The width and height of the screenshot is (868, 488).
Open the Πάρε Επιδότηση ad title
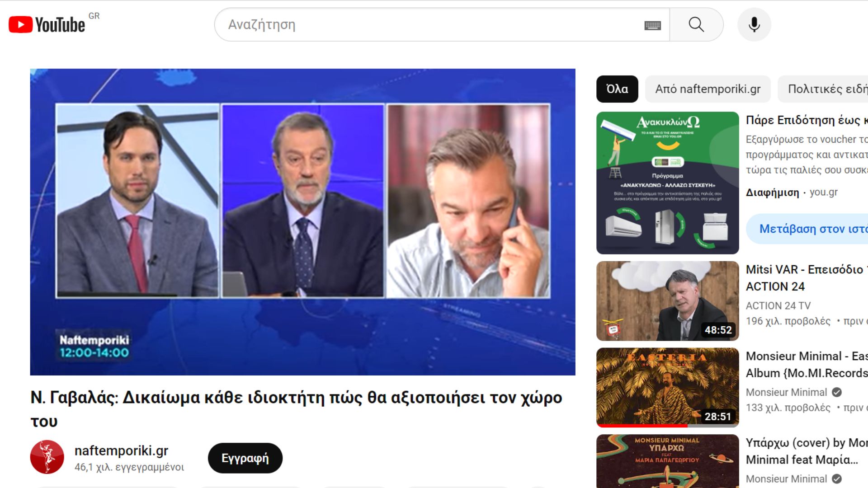[x=807, y=120]
